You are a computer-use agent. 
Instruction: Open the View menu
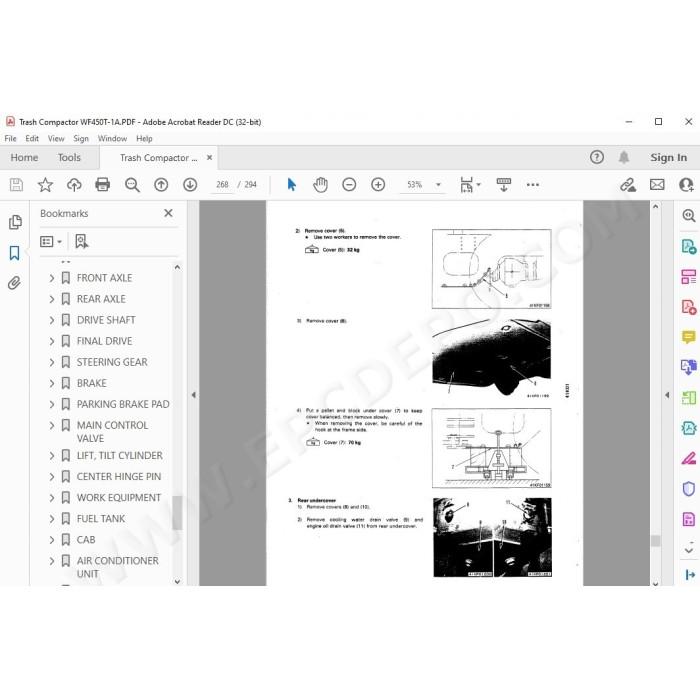[x=56, y=139]
